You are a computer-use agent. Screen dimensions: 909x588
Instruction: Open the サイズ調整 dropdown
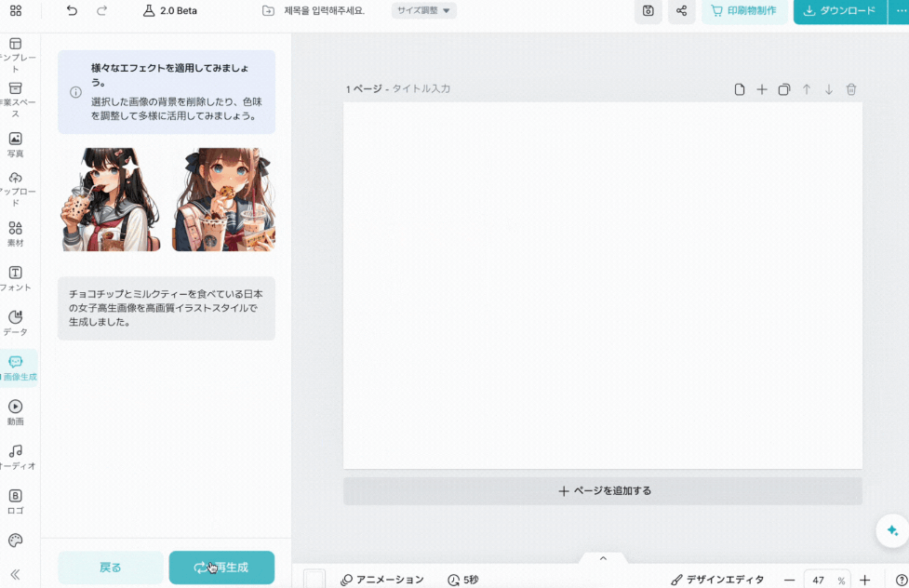(x=423, y=10)
